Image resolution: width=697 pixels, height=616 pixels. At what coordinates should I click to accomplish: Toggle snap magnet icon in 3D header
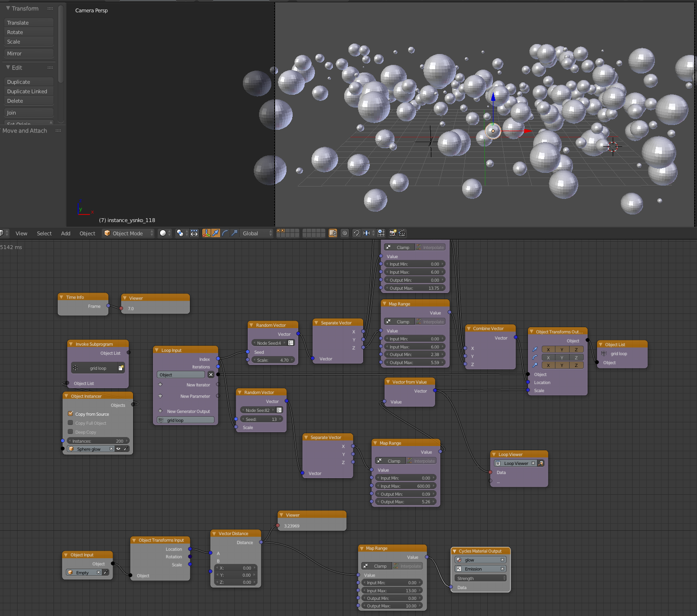point(357,233)
